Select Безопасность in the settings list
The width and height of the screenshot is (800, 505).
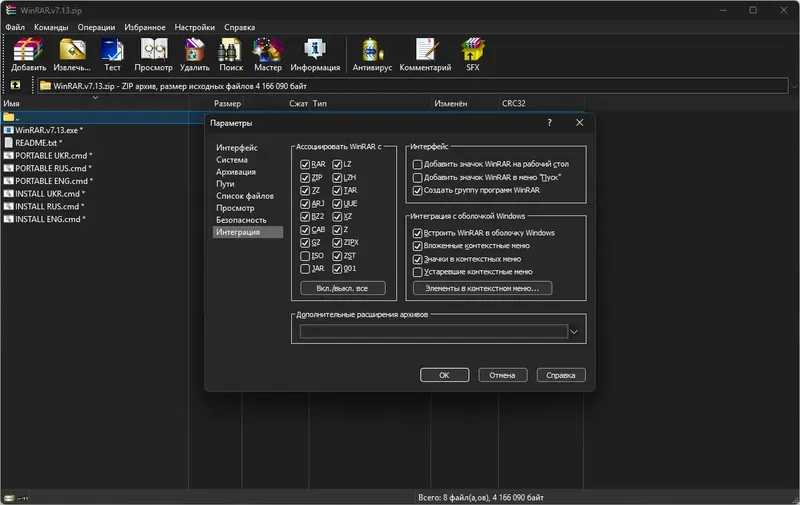click(x=241, y=220)
